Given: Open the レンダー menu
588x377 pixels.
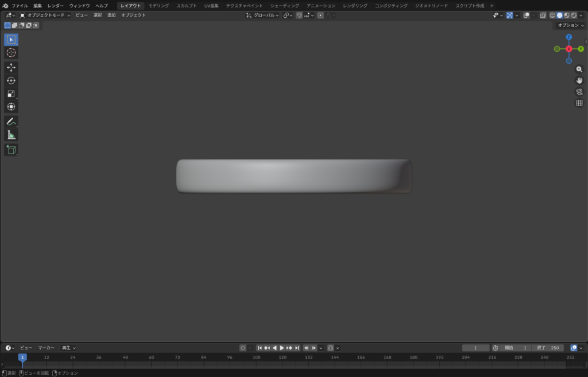Looking at the screenshot, I should click(55, 5).
